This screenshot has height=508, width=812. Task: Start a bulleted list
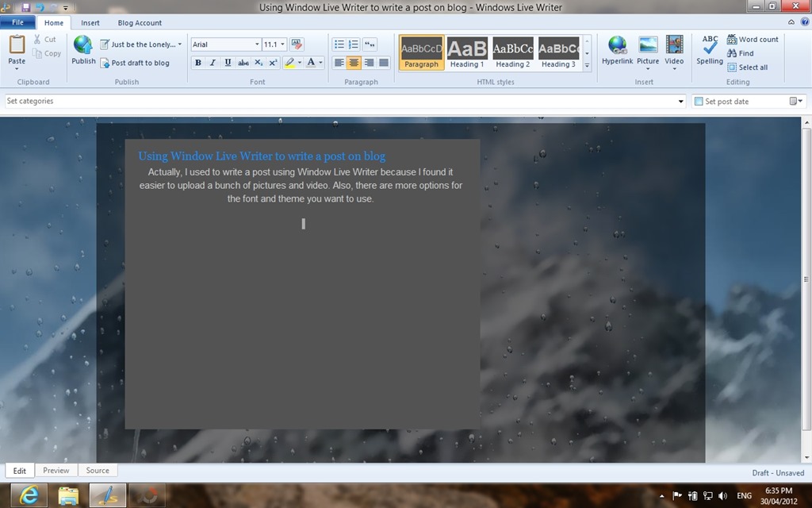(x=339, y=44)
